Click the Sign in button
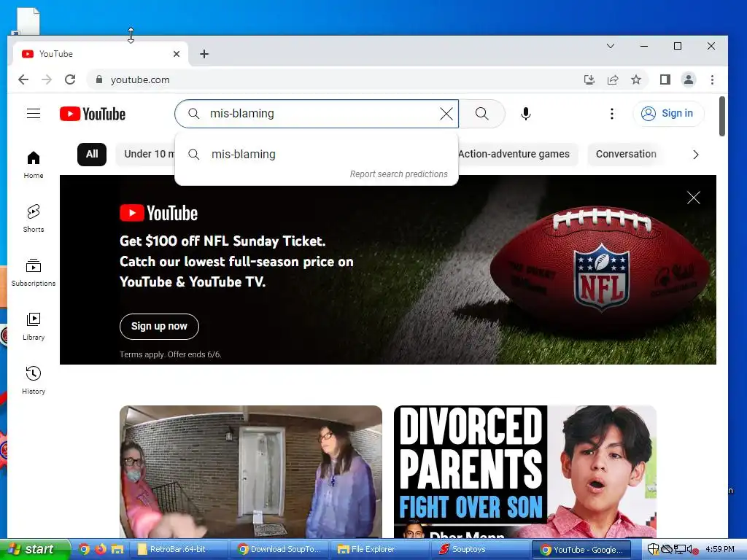Image resolution: width=747 pixels, height=560 pixels. point(668,113)
